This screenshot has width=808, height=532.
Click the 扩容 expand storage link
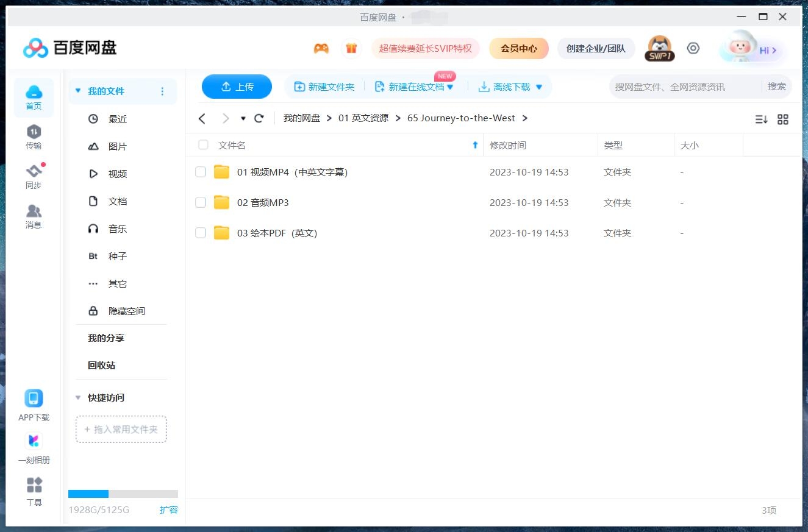coord(169,510)
